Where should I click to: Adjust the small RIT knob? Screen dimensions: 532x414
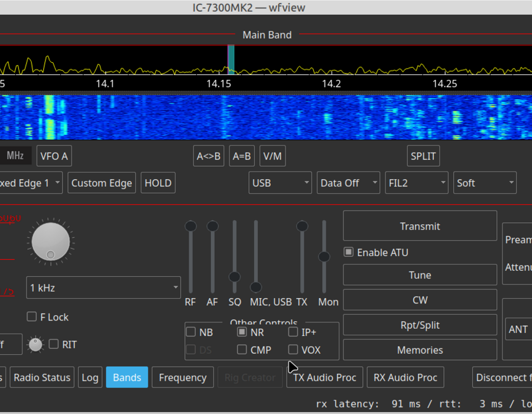(x=35, y=344)
